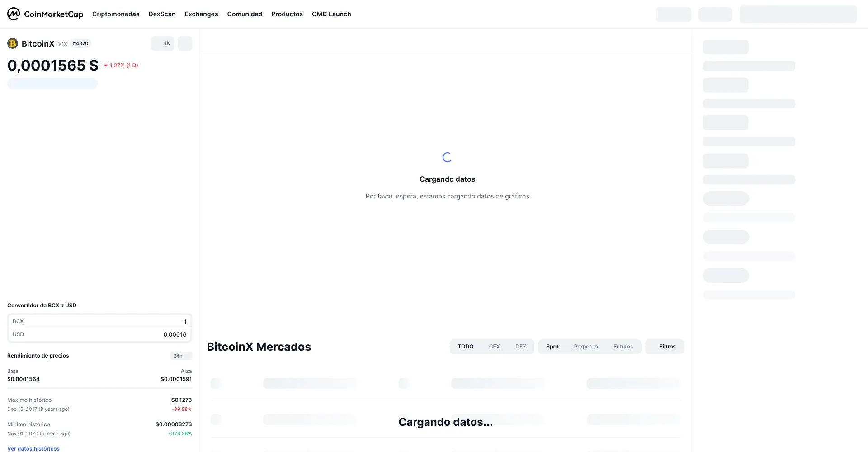Screen dimensions: 868x452
Task: Click the BCX amount input field
Action: coord(99,321)
